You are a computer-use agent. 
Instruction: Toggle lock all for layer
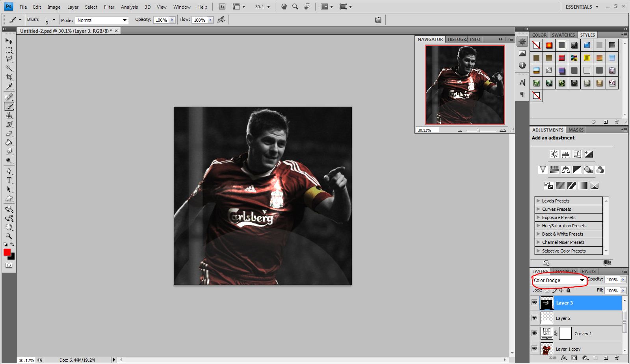[x=568, y=290]
